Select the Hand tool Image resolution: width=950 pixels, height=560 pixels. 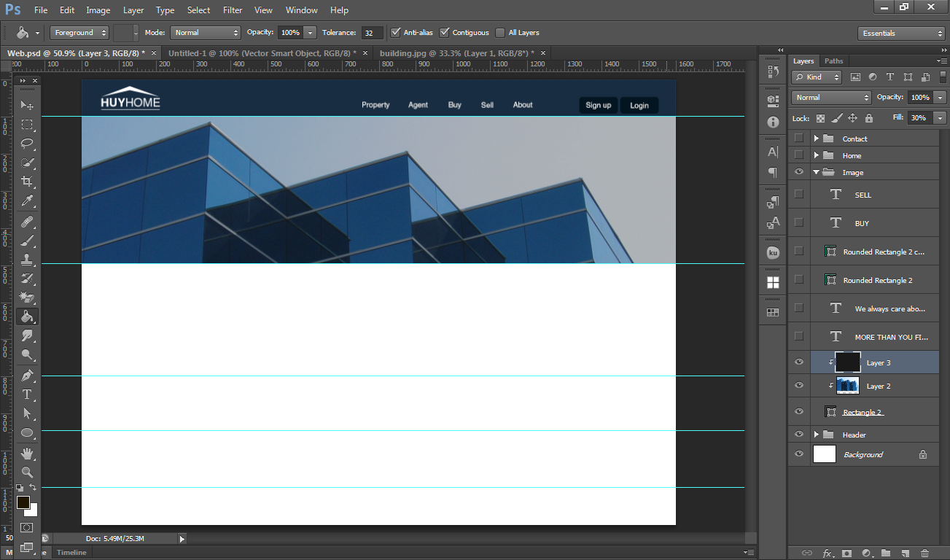click(27, 454)
